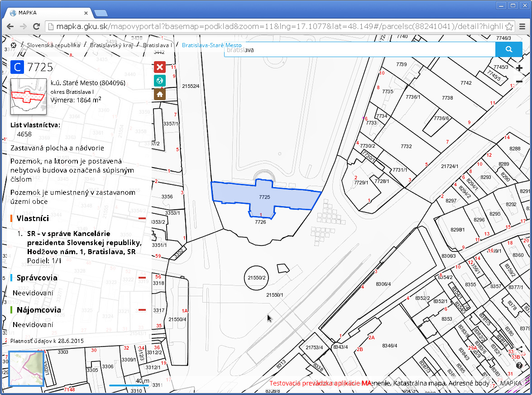Click the teal globe icon button
Image resolution: width=532 pixels, height=395 pixels.
click(159, 81)
